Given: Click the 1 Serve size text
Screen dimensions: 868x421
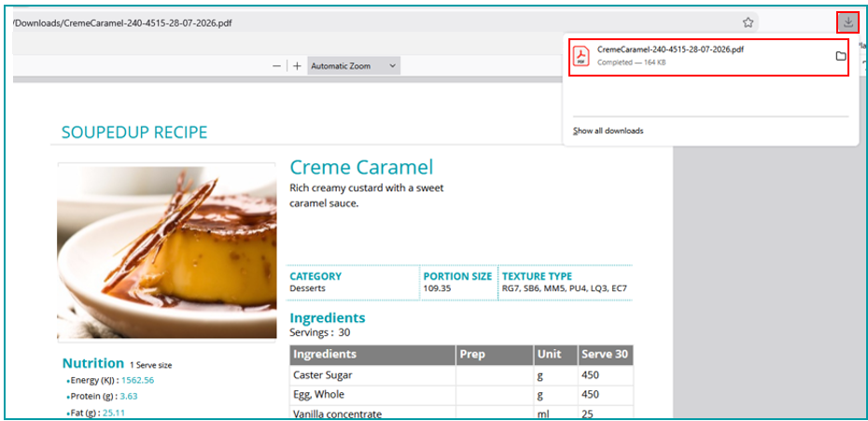Looking at the screenshot, I should [150, 365].
